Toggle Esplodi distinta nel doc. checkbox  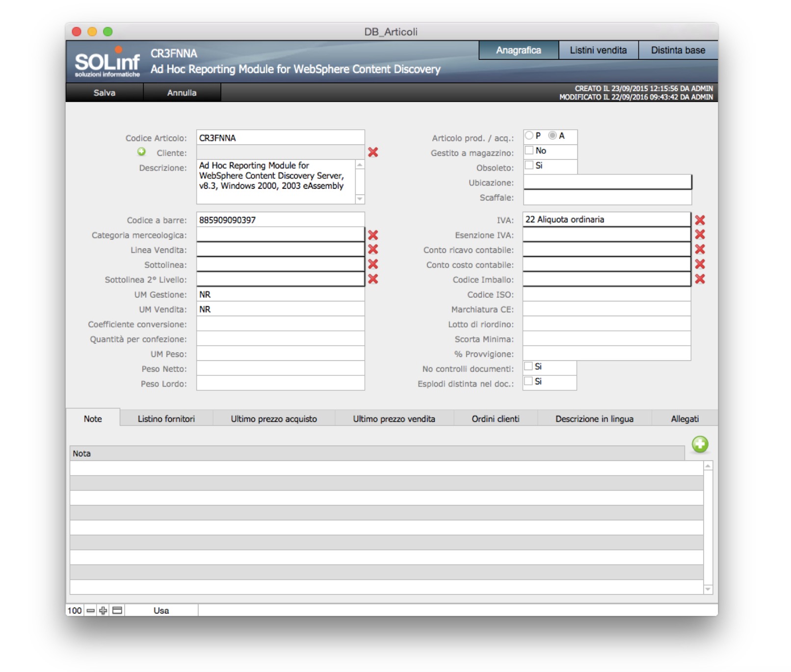click(x=528, y=381)
